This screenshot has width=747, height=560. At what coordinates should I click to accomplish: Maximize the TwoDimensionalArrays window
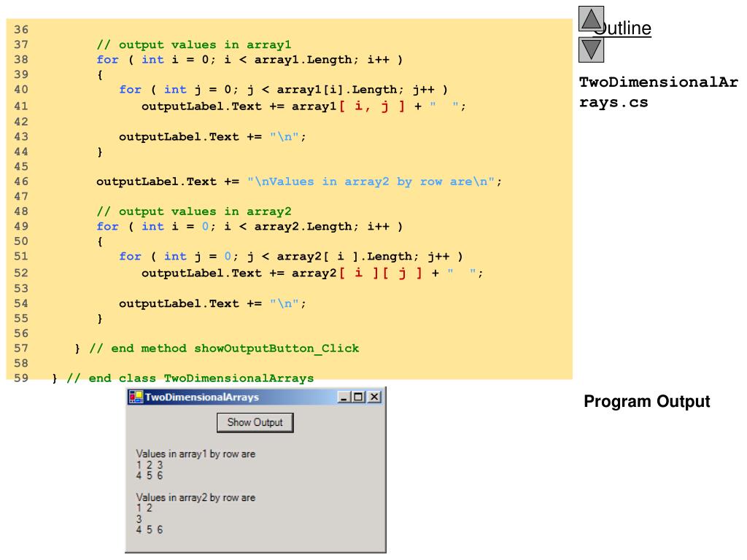358,397
